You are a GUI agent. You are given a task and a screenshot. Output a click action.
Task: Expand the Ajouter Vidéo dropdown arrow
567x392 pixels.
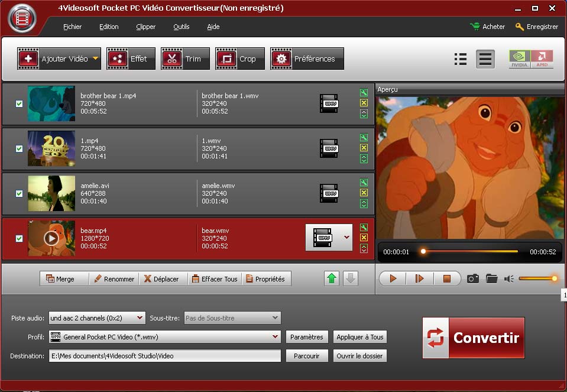tap(95, 59)
